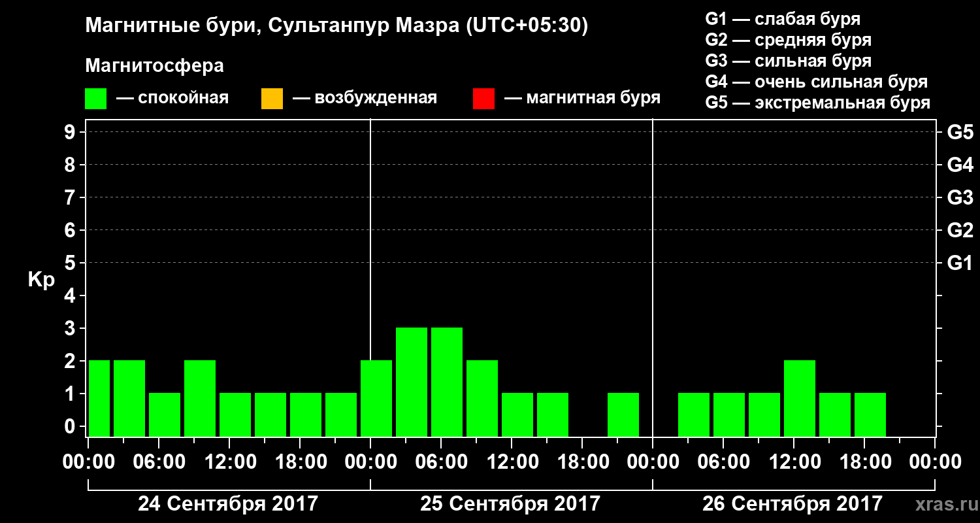
Task: Click the '12:00' time label under 24 Сентября
Action: [229, 462]
